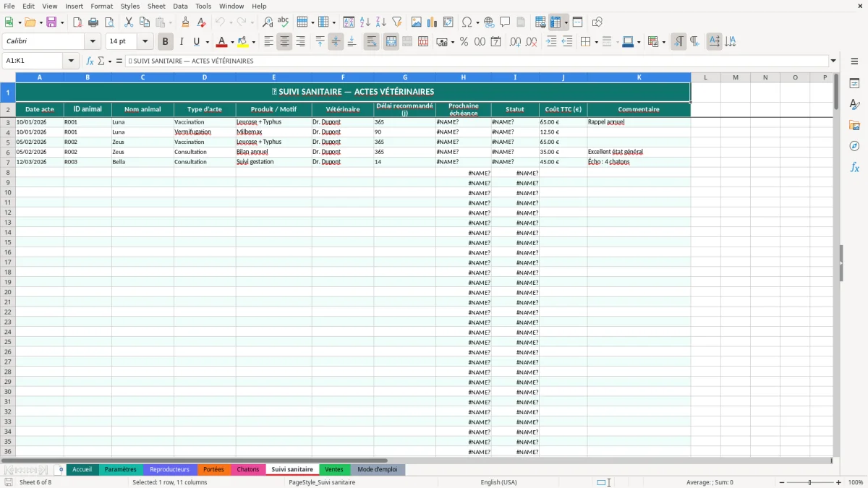Expand the formula bar arrow
This screenshot has height=488, width=868.
pyautogui.click(x=833, y=61)
